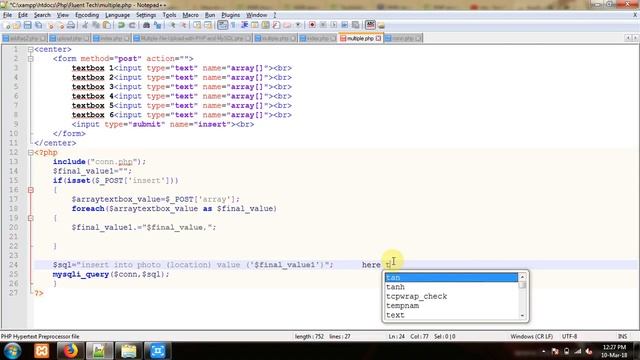Click the Cut scissors icon
Screen dimensions: 640x360
coord(85,25)
